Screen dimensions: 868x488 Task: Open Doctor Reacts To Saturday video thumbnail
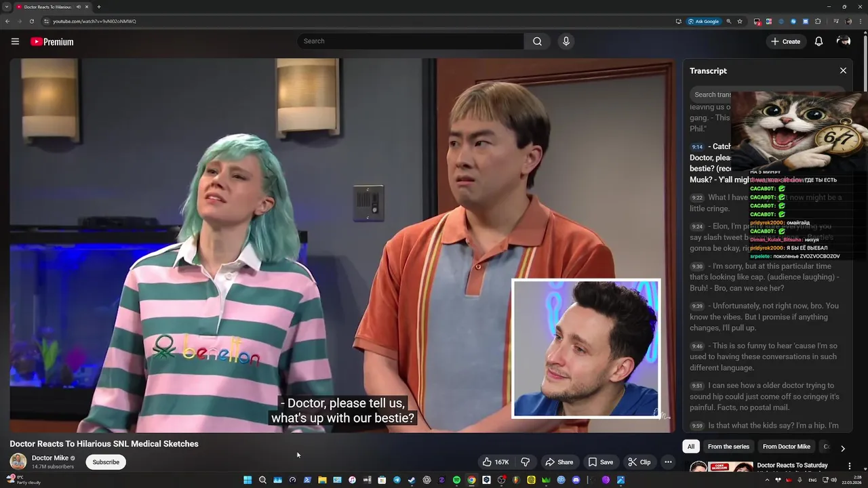[x=721, y=468]
